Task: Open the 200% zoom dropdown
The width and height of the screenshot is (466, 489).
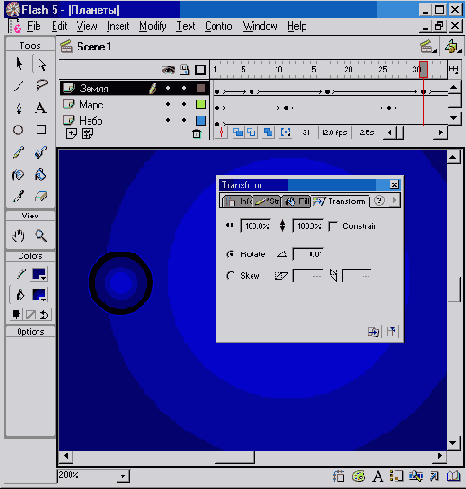Action: click(123, 476)
